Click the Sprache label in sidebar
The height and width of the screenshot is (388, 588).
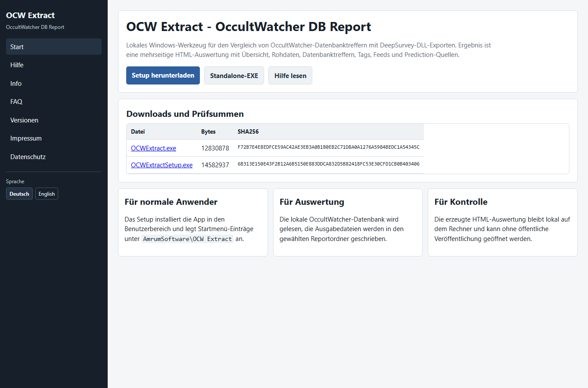coord(15,181)
